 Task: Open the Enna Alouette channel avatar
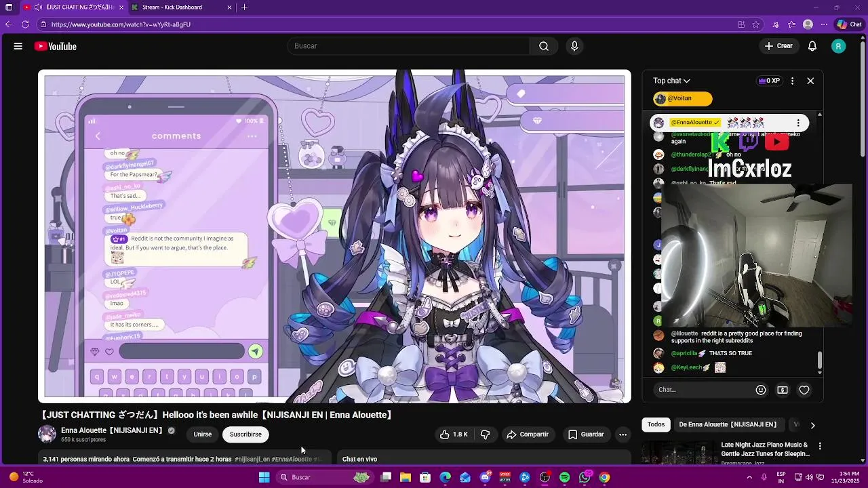[x=47, y=434]
